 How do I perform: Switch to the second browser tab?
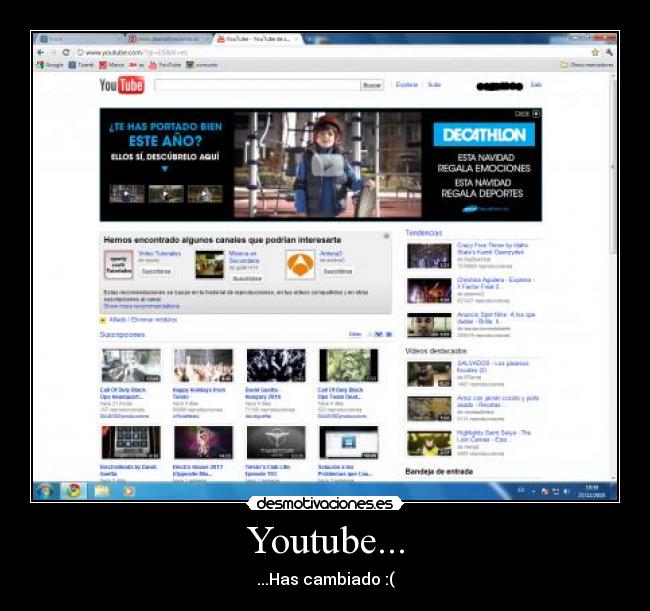pos(168,39)
